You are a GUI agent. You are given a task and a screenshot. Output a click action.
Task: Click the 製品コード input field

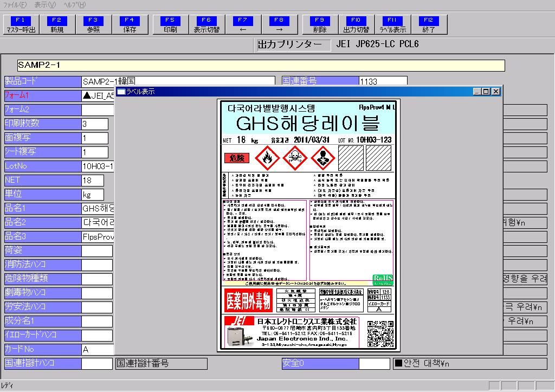178,81
